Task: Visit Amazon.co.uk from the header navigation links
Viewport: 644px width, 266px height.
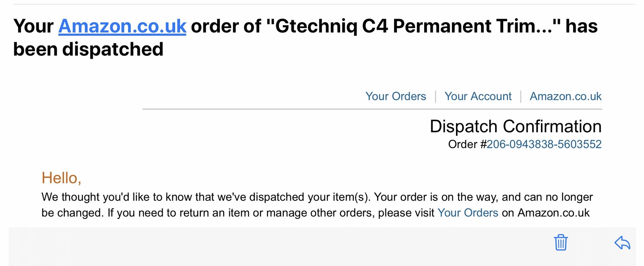Action: click(565, 96)
